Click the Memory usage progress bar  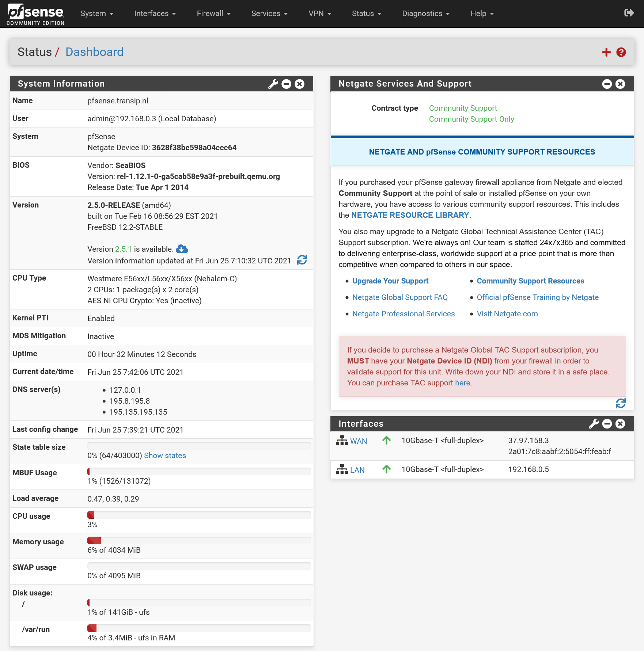tap(199, 541)
